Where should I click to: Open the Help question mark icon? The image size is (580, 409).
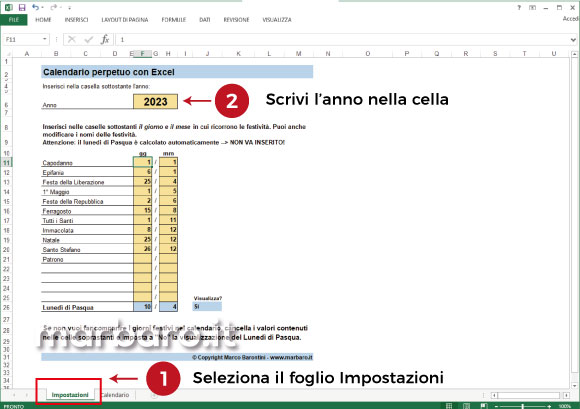pos(519,7)
